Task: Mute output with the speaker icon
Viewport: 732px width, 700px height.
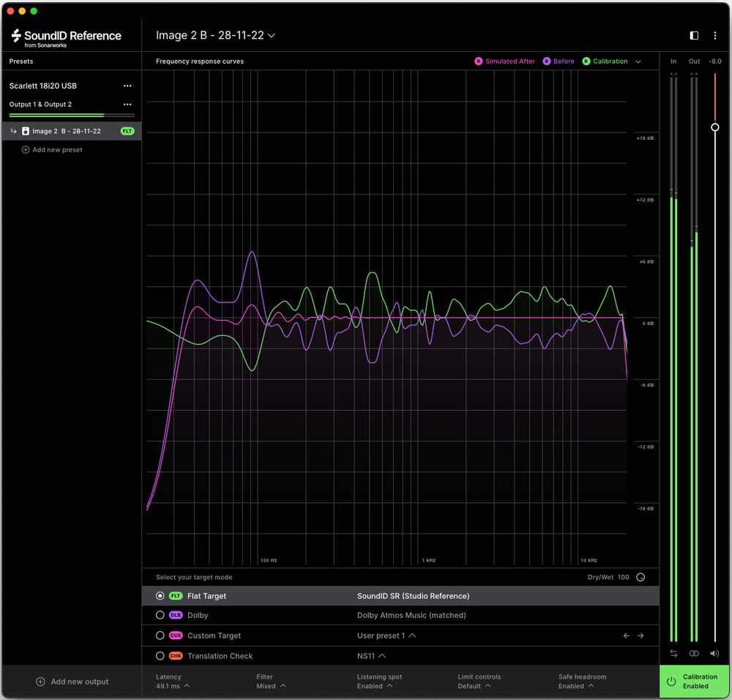Action: click(714, 653)
